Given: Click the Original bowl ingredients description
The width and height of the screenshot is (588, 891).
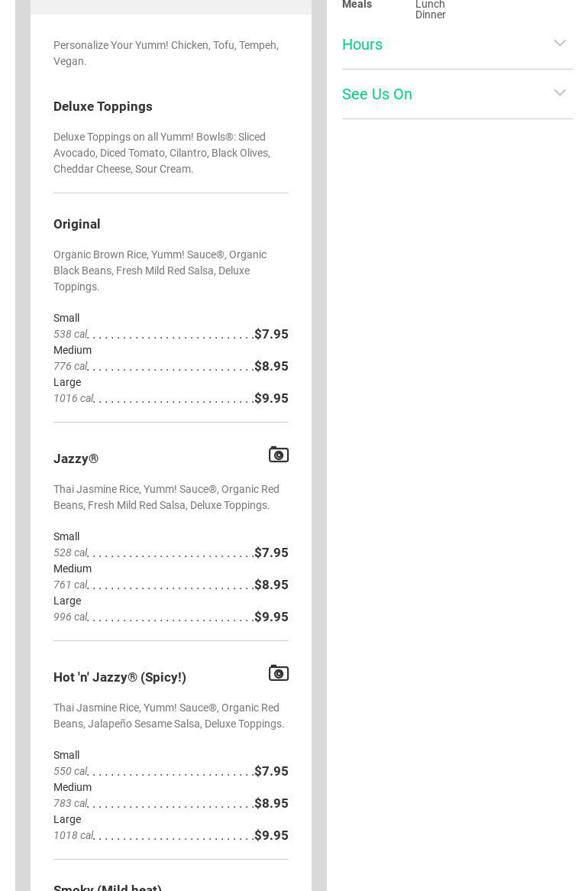Looking at the screenshot, I should [x=160, y=271].
